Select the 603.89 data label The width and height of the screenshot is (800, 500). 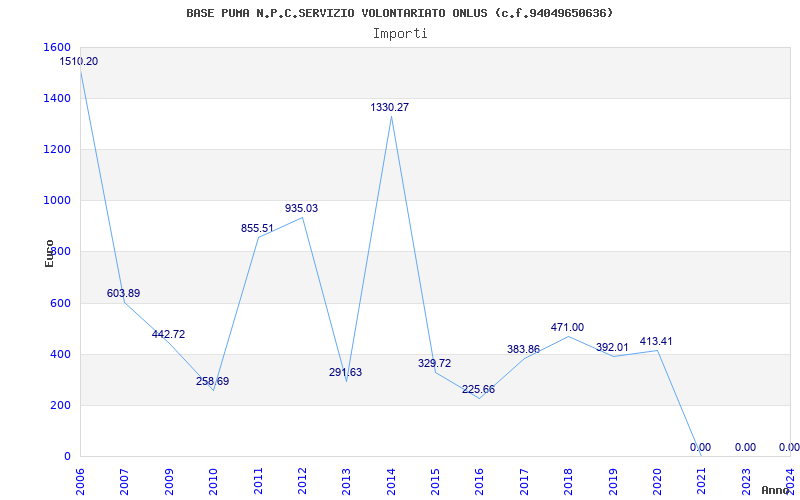coord(123,293)
